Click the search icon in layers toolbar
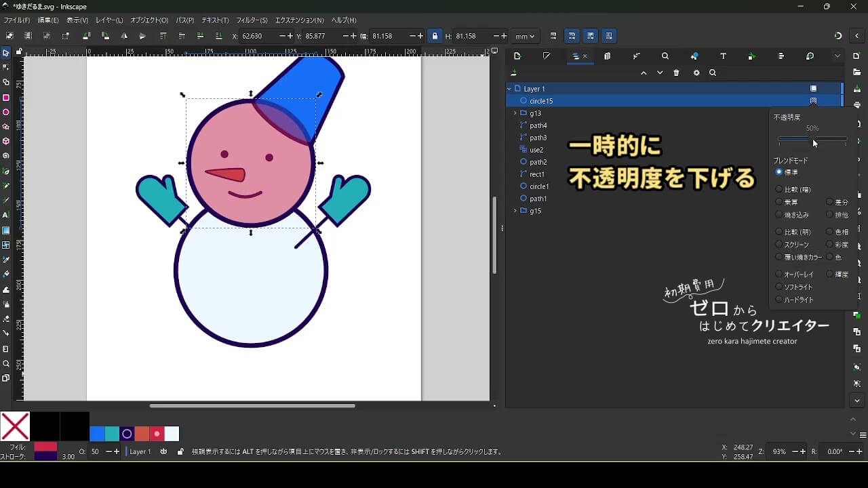The image size is (868, 488). (713, 73)
